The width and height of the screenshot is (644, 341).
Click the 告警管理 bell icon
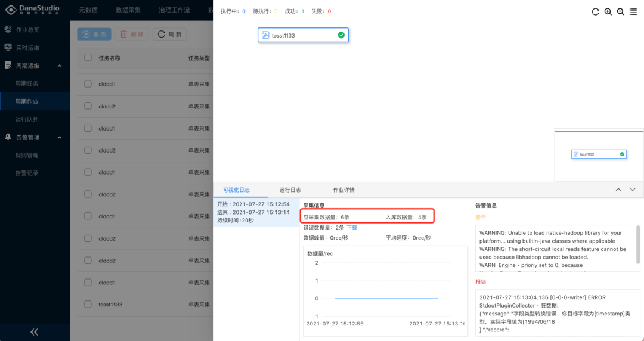pos(8,137)
